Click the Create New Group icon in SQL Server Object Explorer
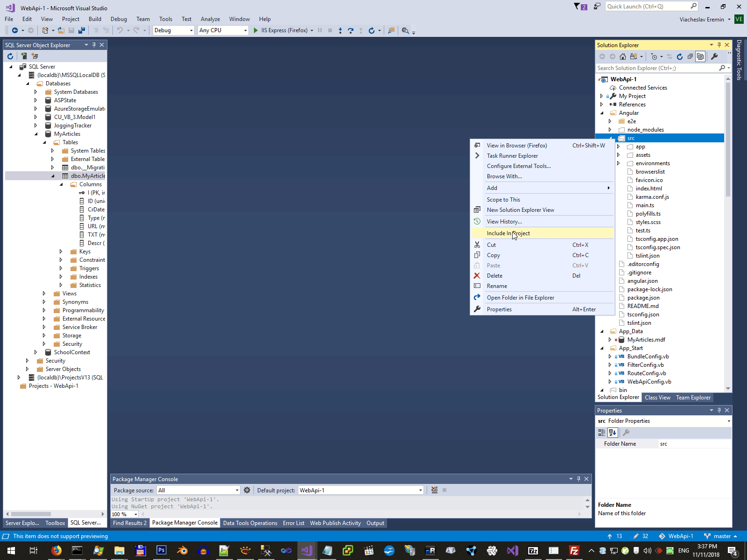Viewport: 747px width, 560px height. 35,56
